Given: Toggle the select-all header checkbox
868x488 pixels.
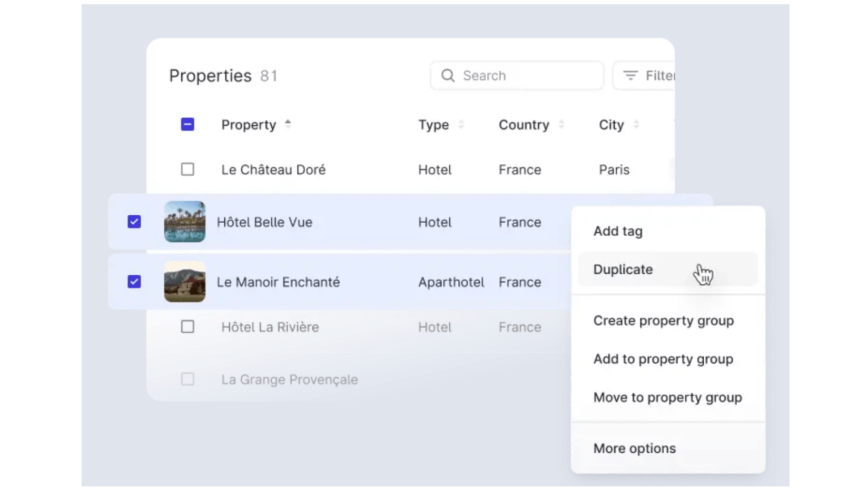Looking at the screenshot, I should tap(188, 124).
